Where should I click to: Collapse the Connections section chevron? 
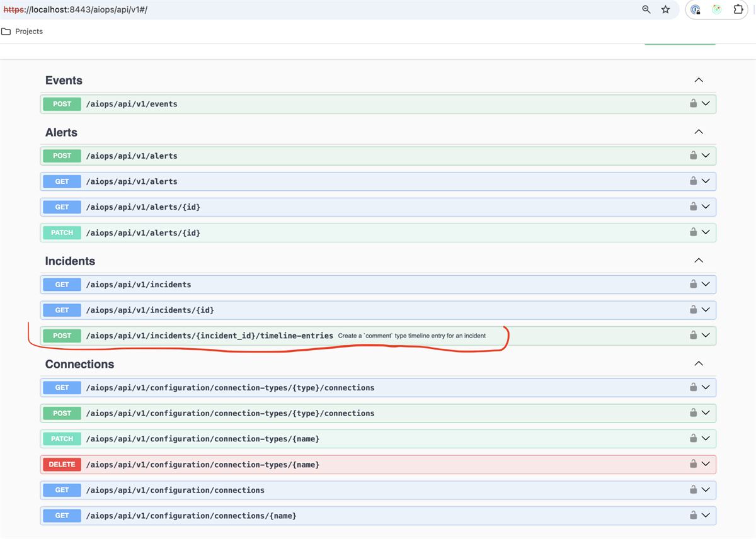(x=699, y=363)
